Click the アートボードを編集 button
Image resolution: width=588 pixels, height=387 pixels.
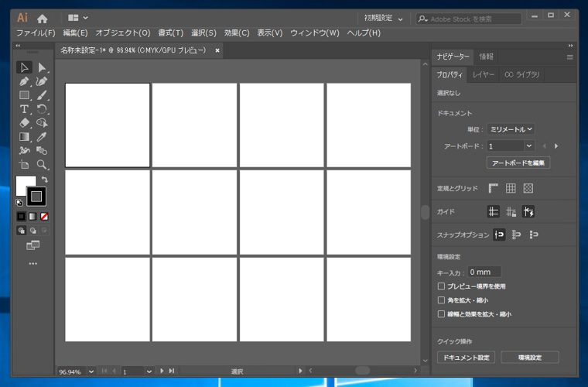(518, 163)
